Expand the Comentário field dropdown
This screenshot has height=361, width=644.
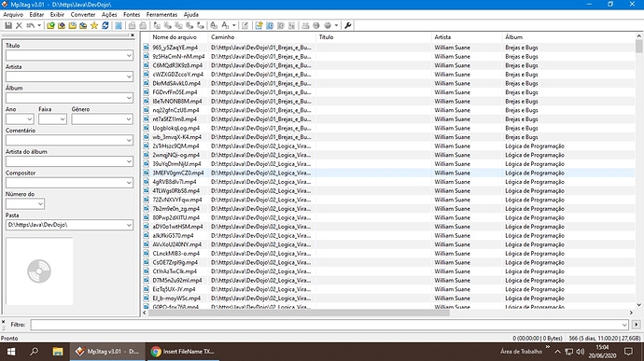click(129, 141)
